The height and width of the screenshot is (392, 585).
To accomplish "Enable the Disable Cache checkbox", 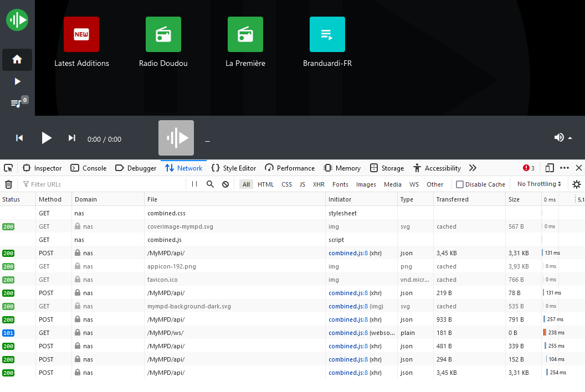I will click(460, 184).
